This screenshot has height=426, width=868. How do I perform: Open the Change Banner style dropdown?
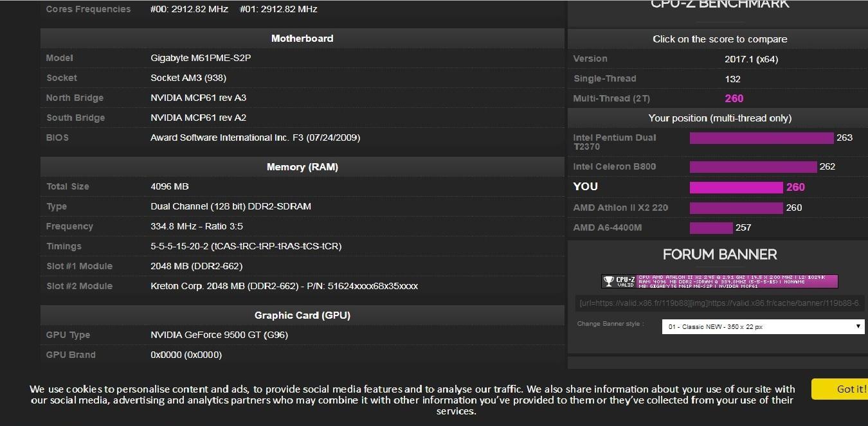pos(763,326)
